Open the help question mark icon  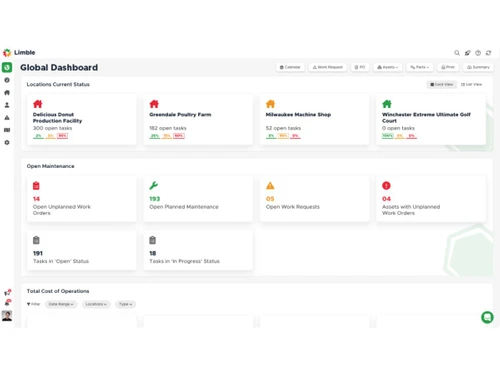click(478, 53)
